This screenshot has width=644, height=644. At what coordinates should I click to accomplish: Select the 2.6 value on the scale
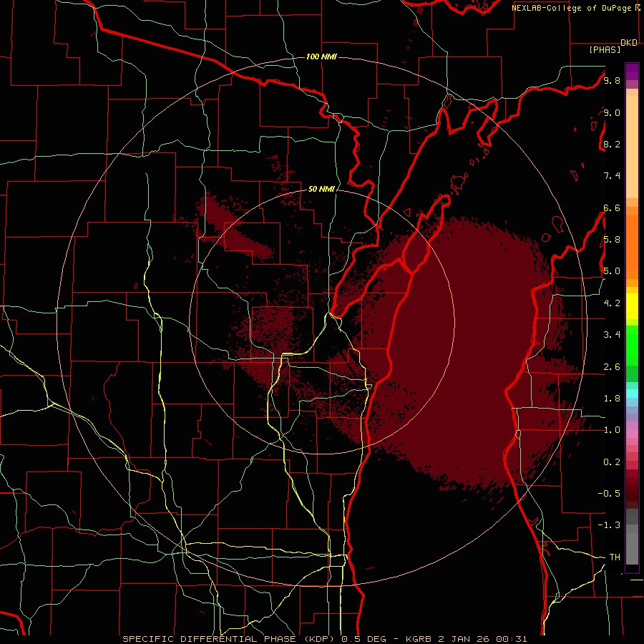click(x=612, y=367)
